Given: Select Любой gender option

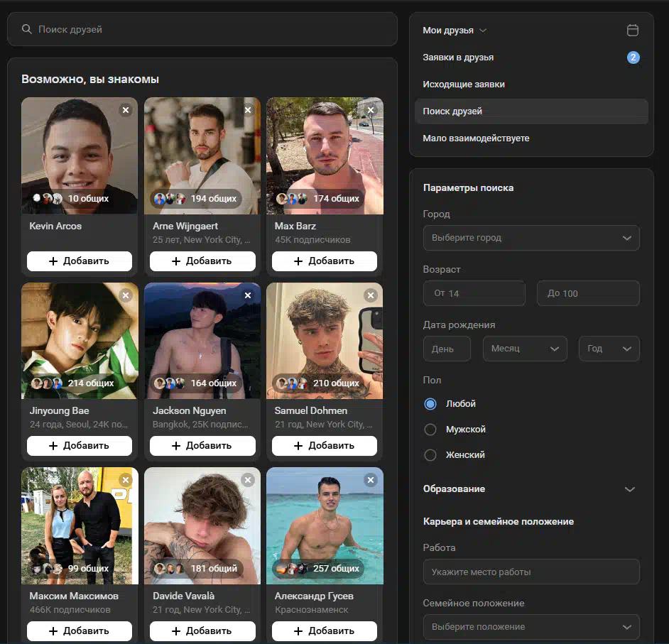Looking at the screenshot, I should [x=450, y=404].
